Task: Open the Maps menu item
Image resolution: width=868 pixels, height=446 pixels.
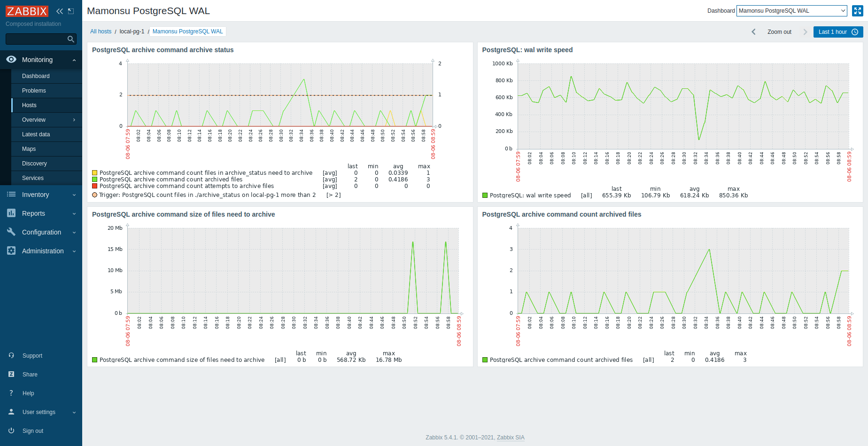Action: coord(46,149)
